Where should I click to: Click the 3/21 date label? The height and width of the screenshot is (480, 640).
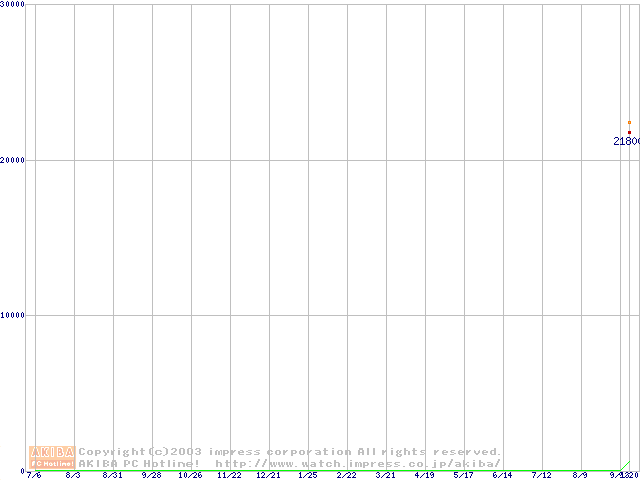pos(385,476)
